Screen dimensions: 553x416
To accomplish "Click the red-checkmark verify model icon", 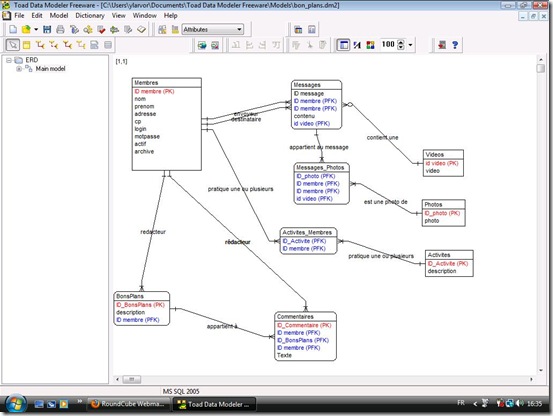I will [101, 30].
